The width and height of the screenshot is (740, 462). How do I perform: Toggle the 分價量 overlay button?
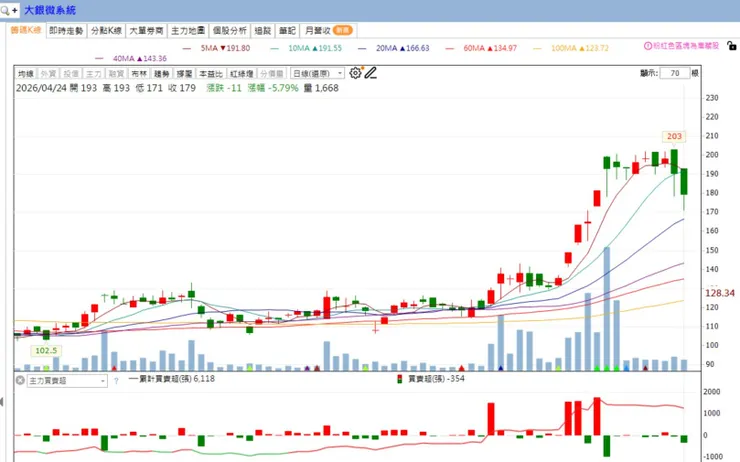click(272, 74)
